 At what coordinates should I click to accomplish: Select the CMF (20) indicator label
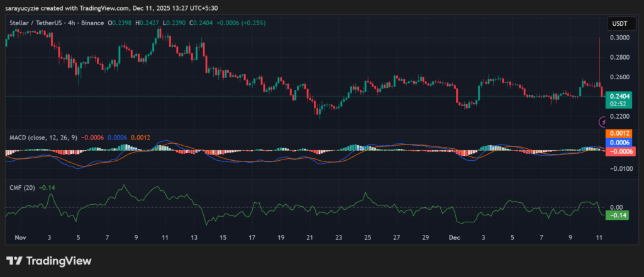[21, 187]
